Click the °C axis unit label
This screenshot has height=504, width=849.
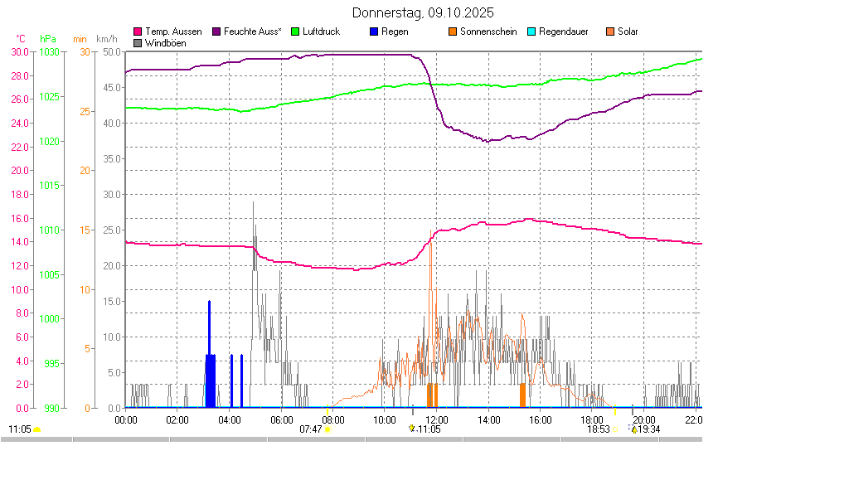point(21,39)
